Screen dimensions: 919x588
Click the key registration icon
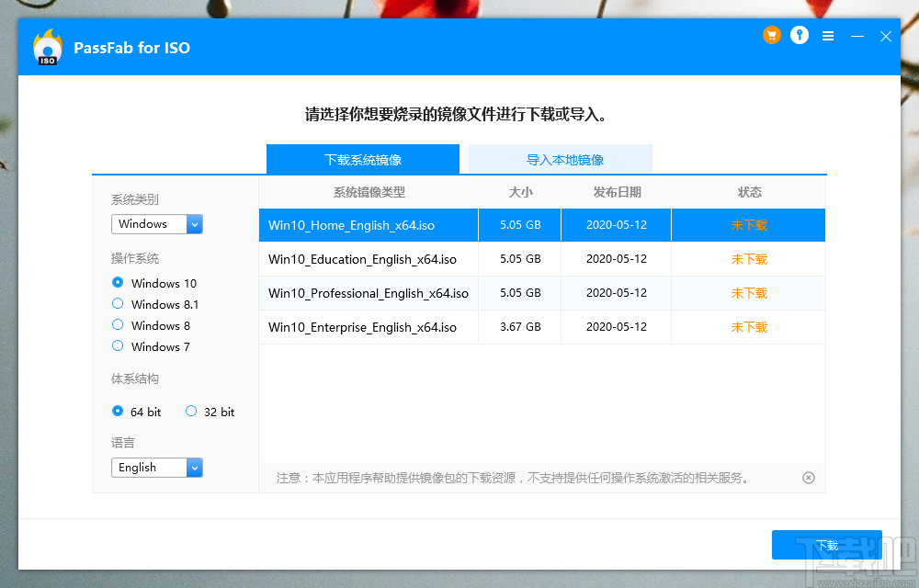(799, 35)
